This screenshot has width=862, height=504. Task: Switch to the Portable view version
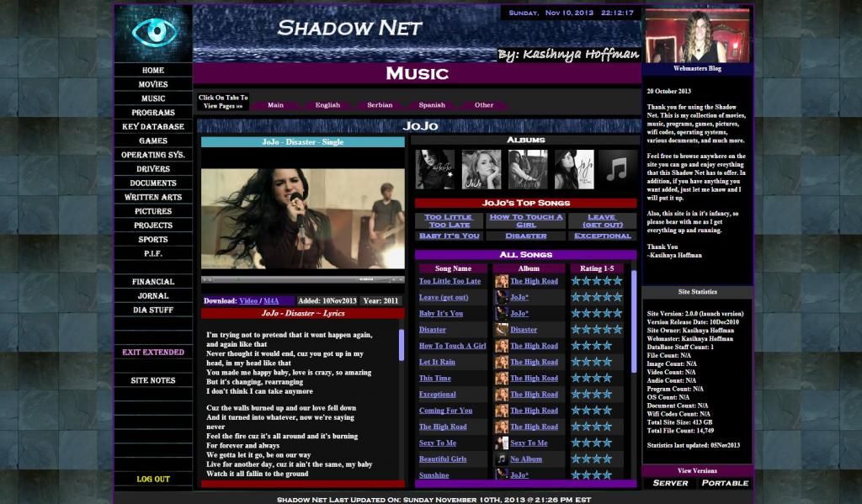click(725, 483)
